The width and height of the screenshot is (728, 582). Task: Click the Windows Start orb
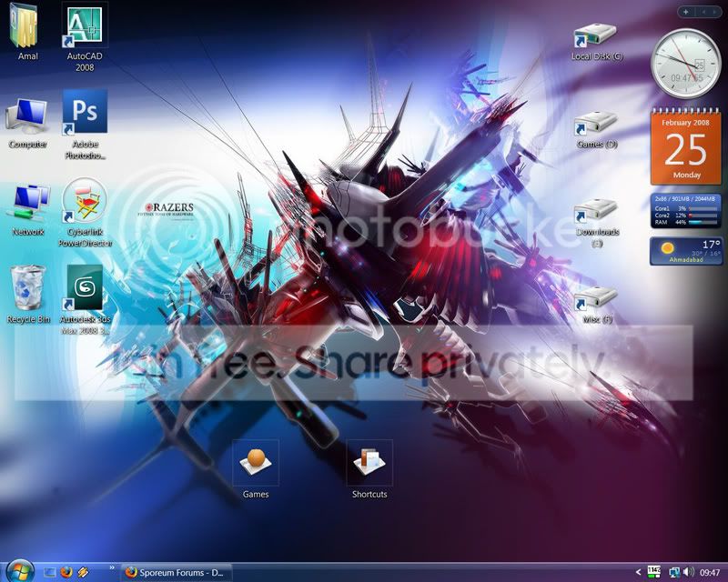tap(20, 572)
